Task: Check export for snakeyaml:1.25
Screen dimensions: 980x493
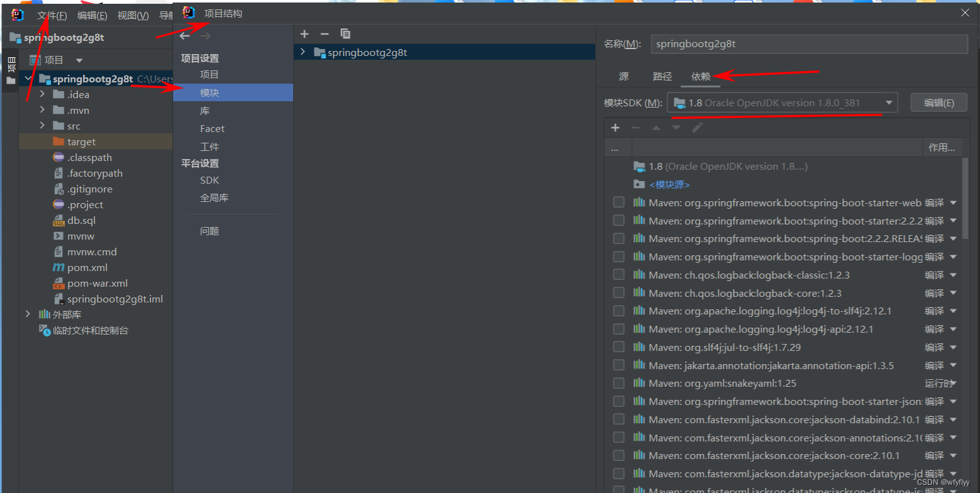Action: (x=619, y=383)
